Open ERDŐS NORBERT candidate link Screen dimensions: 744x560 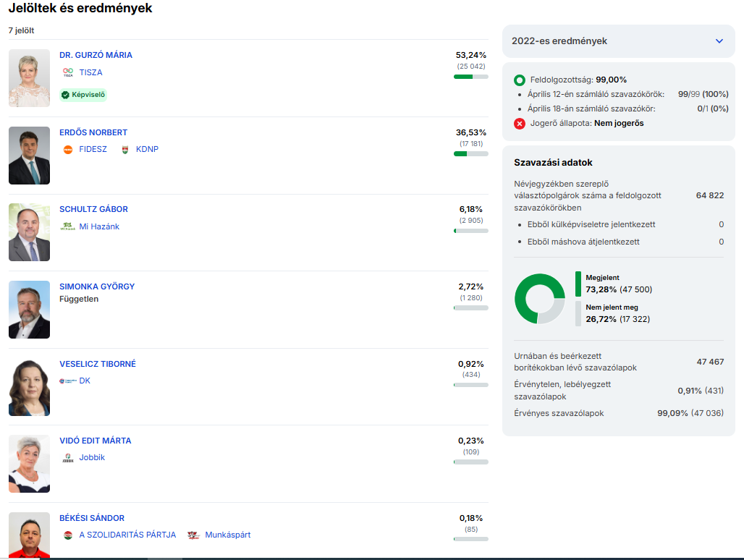pyautogui.click(x=93, y=132)
